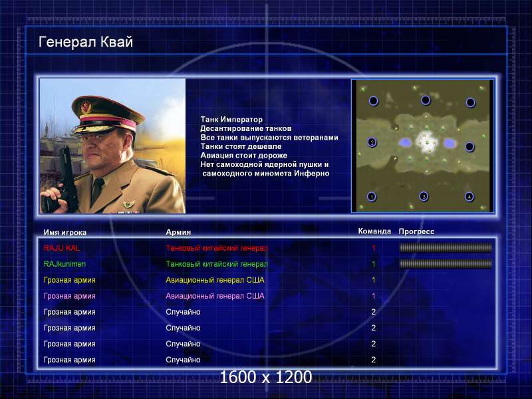
Task: Click the yellow 'Грозная армия' player name
Action: (69, 280)
